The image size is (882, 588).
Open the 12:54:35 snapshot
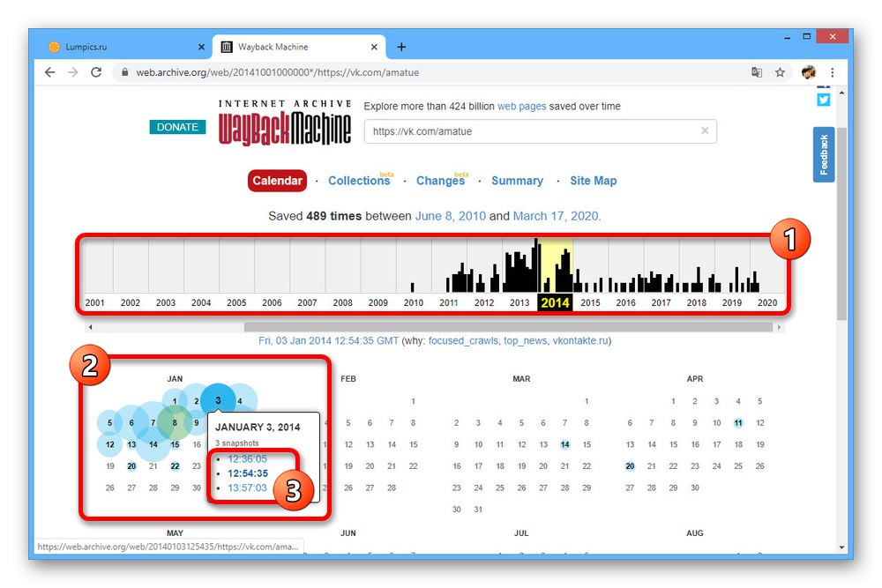(x=248, y=473)
